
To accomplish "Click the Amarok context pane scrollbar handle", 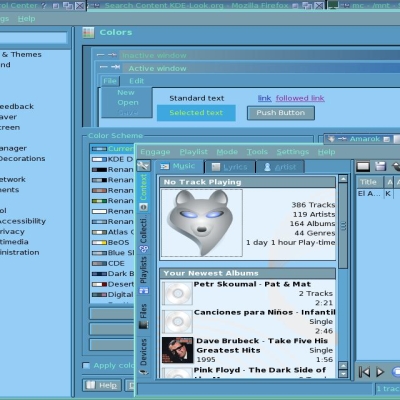I will coord(343,226).
